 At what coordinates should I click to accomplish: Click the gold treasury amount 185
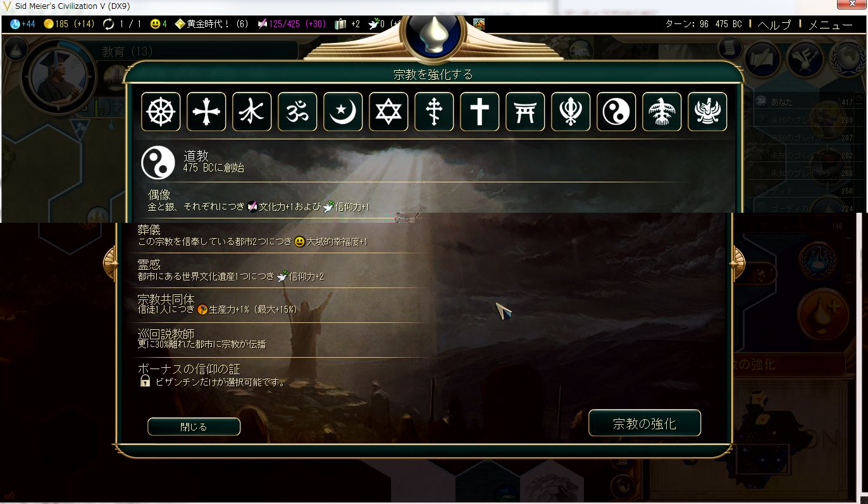(x=61, y=24)
